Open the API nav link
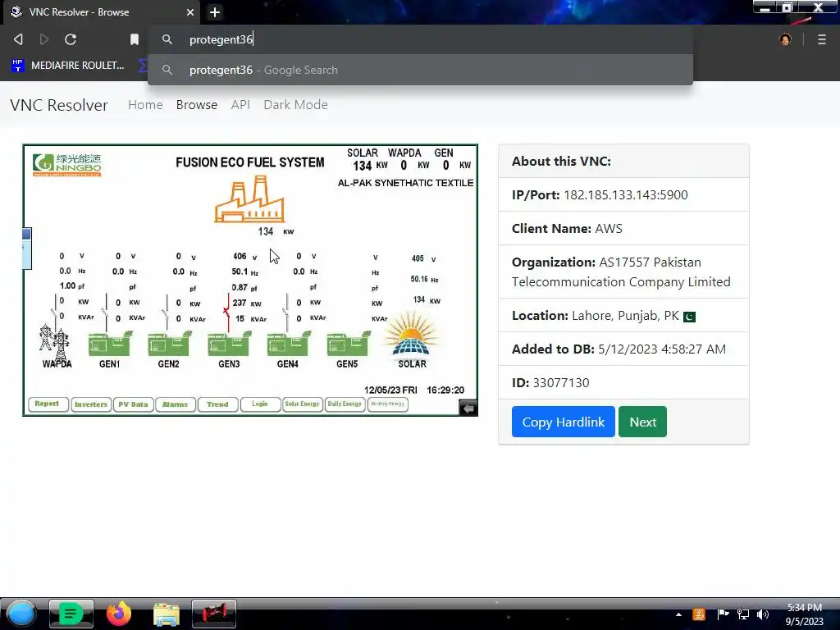Viewport: 840px width, 630px height. [x=240, y=104]
